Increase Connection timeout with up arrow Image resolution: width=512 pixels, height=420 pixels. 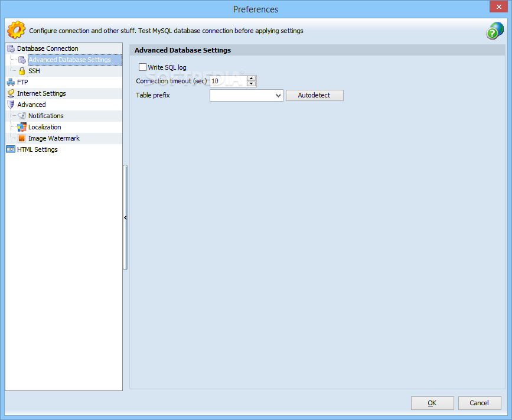(x=251, y=79)
